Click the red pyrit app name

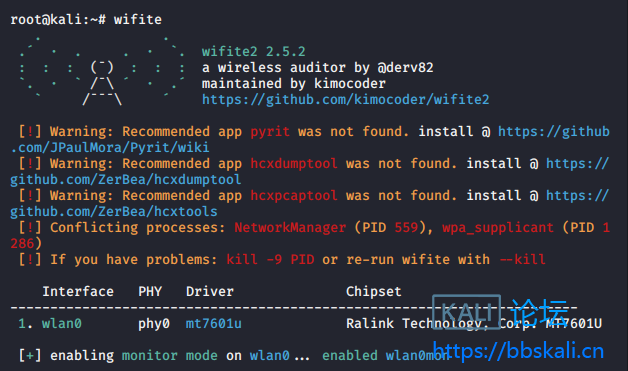270,131
